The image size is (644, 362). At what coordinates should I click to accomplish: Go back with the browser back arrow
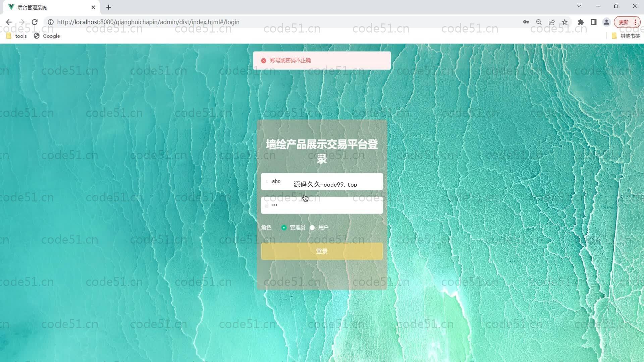9,22
